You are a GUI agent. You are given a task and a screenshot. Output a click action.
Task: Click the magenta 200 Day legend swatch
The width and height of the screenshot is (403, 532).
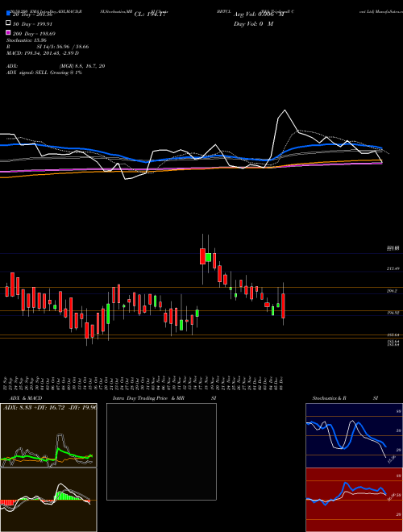[x=8, y=33]
